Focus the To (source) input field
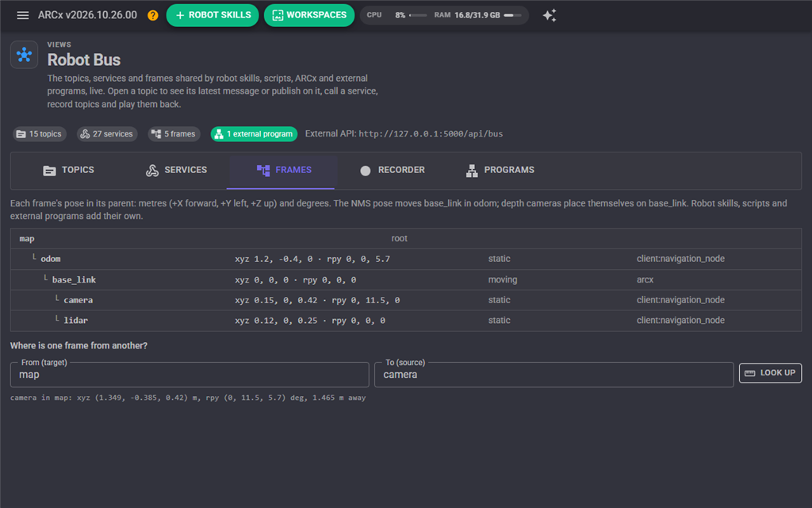Viewport: 812px width, 508px height. point(554,375)
